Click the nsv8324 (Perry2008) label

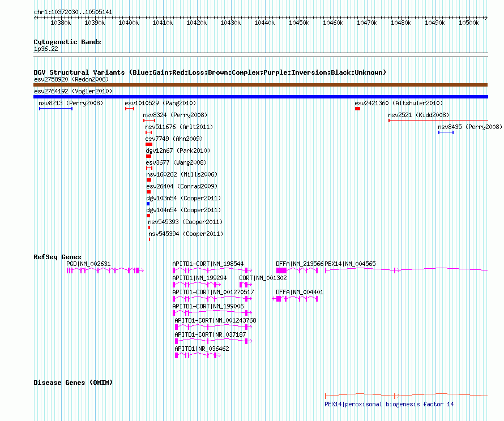[175, 115]
